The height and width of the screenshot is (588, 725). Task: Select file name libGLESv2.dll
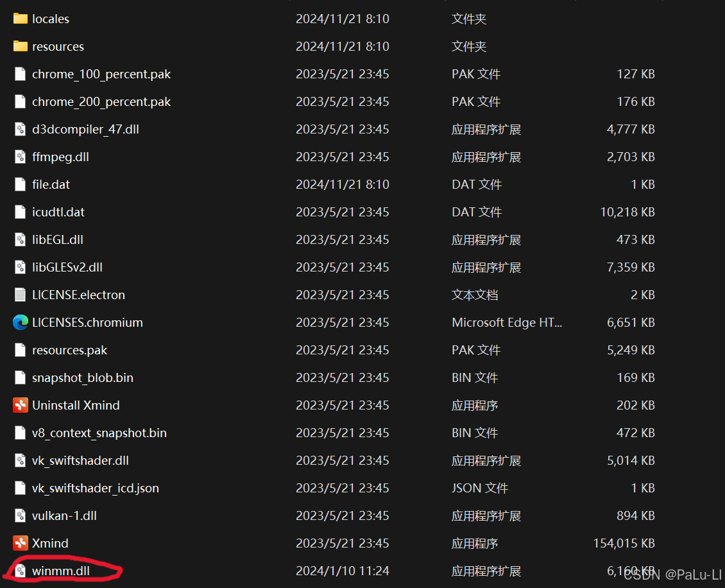(67, 267)
